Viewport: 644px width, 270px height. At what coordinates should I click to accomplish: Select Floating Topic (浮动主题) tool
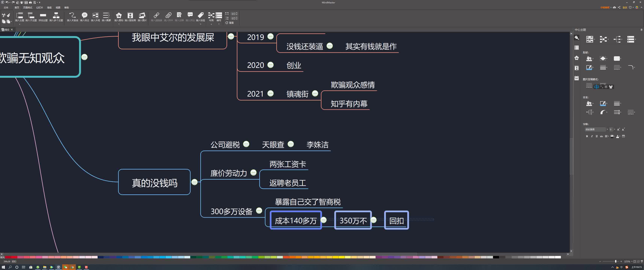click(x=43, y=17)
